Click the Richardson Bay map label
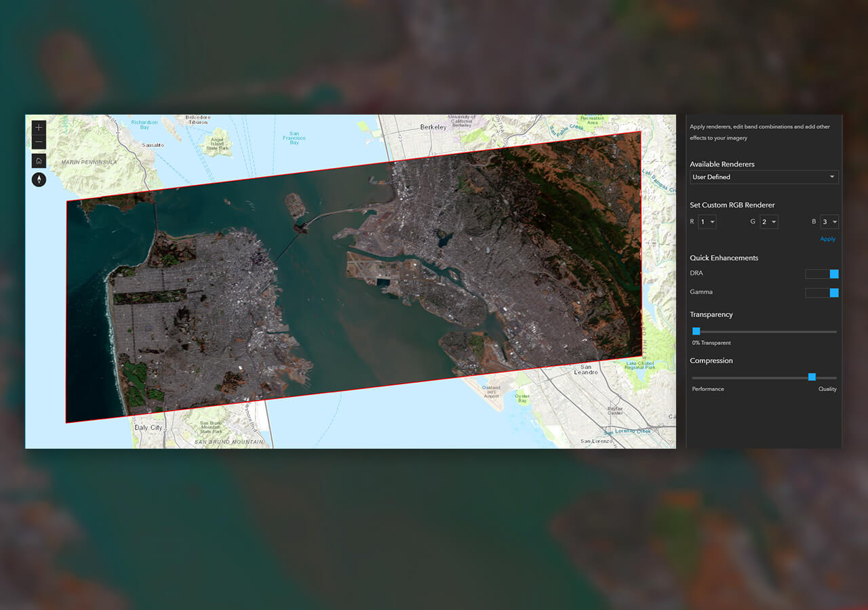 (x=144, y=125)
